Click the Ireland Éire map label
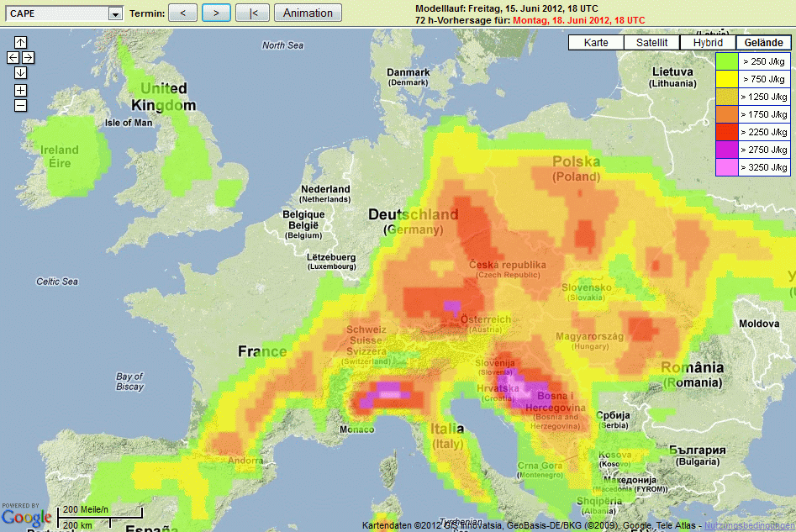 60,156
